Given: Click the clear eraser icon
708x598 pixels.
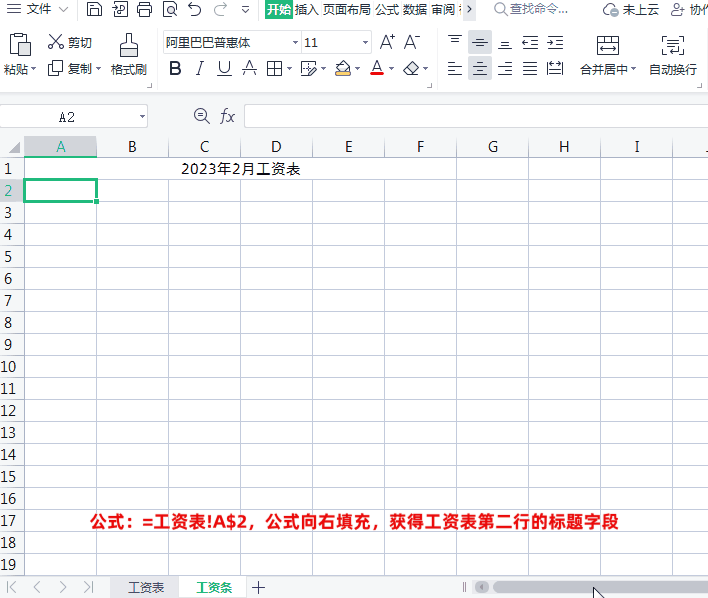Looking at the screenshot, I should [411, 69].
